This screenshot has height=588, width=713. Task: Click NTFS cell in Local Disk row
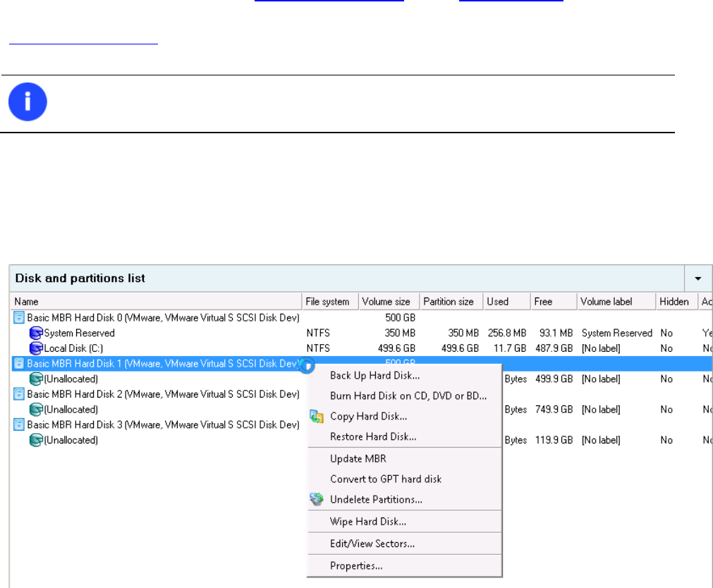(318, 348)
